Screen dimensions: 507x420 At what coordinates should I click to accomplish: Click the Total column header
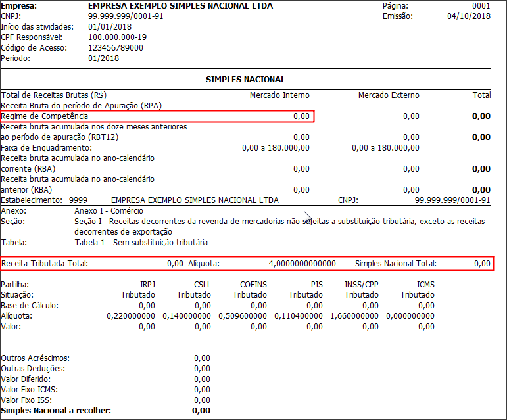tap(482, 95)
